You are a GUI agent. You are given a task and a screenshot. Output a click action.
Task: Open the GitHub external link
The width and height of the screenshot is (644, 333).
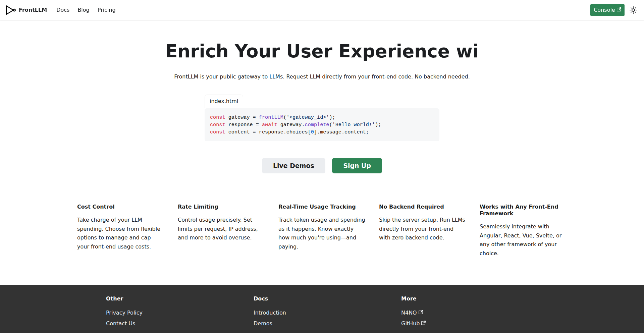[x=413, y=323]
